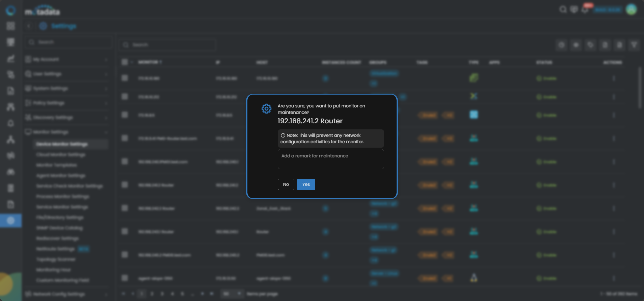The width and height of the screenshot is (644, 301).
Task: Select Monitor Templates in the sidebar
Action: coord(56,165)
